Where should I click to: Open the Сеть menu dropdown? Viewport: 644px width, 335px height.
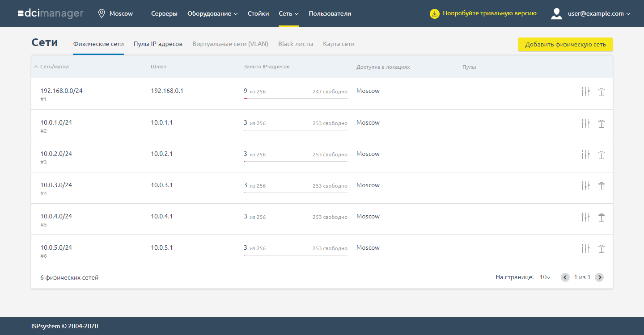[x=288, y=13]
